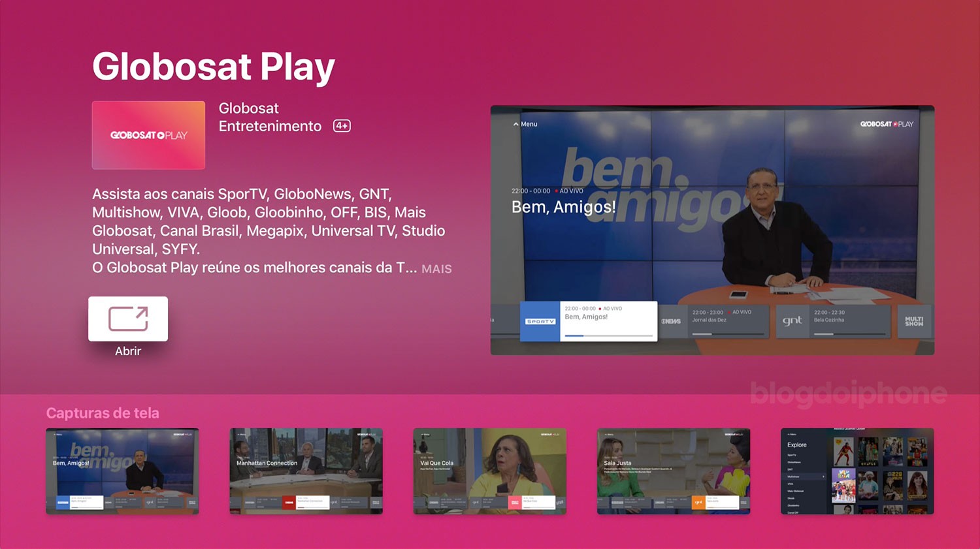Select the GloboNews channel logo in preview
The height and width of the screenshot is (549, 980).
coord(671,321)
